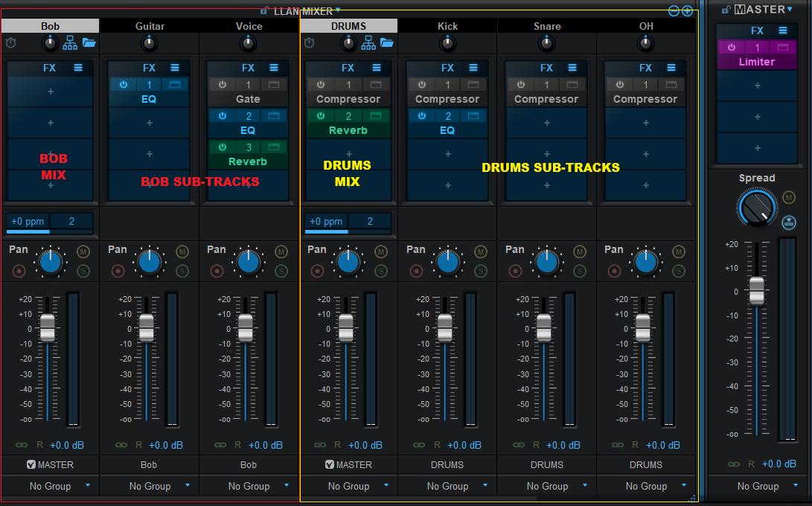
Task: Add effect in first empty Bob FX slot
Action: pos(50,92)
